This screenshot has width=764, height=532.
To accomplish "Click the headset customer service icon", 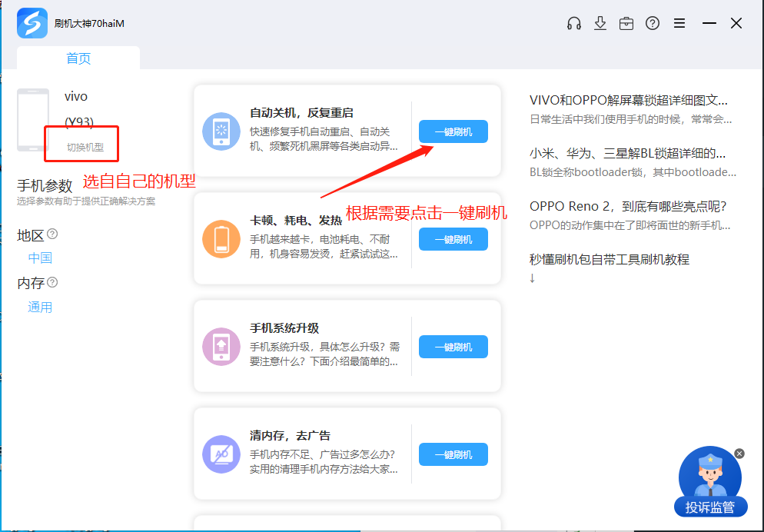I will pyautogui.click(x=574, y=23).
